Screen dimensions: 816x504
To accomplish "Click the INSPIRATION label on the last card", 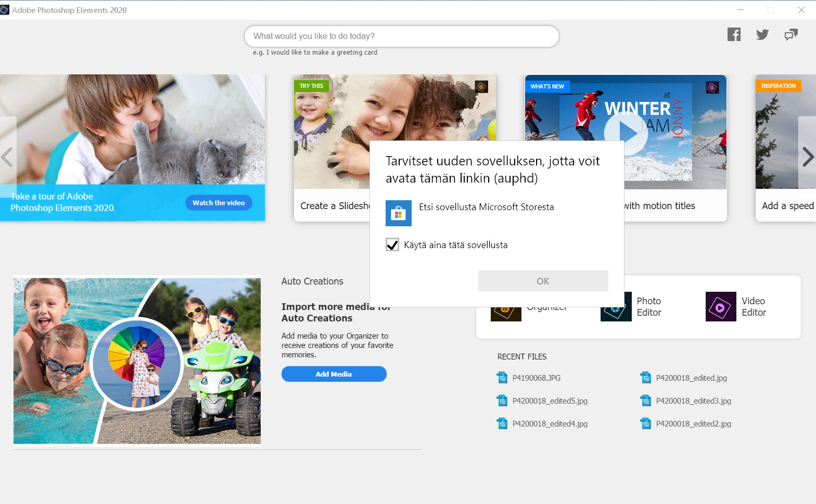I will click(779, 86).
